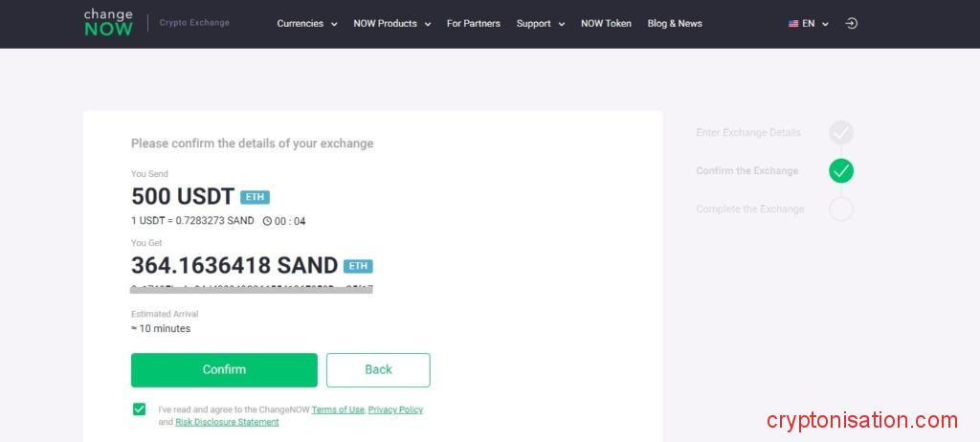The height and width of the screenshot is (442, 980).
Task: Uncheck the terms agreement checkbox
Action: [140, 409]
